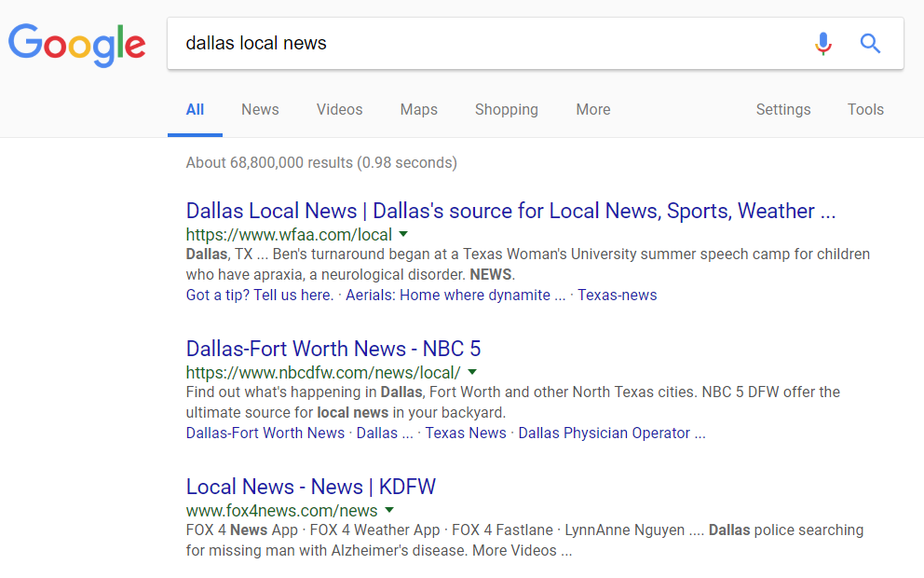Open the Settings menu
The width and height of the screenshot is (924, 578).
pos(783,110)
